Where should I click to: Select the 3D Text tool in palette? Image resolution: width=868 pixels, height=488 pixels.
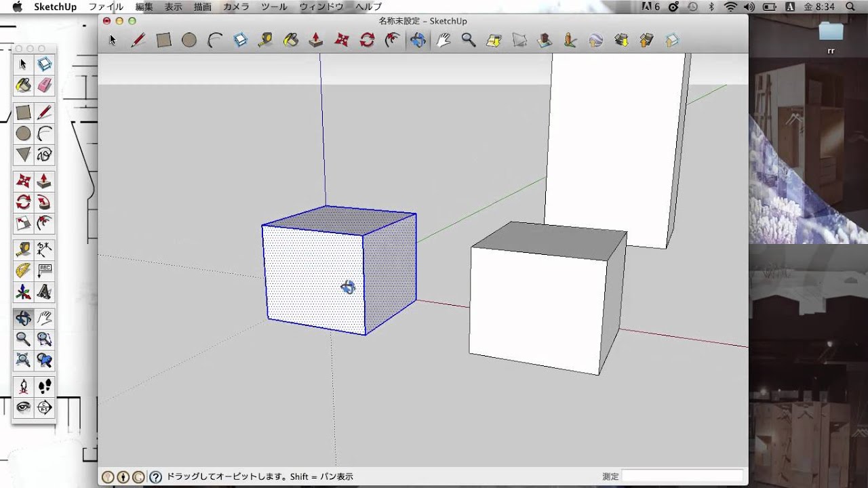tap(45, 292)
